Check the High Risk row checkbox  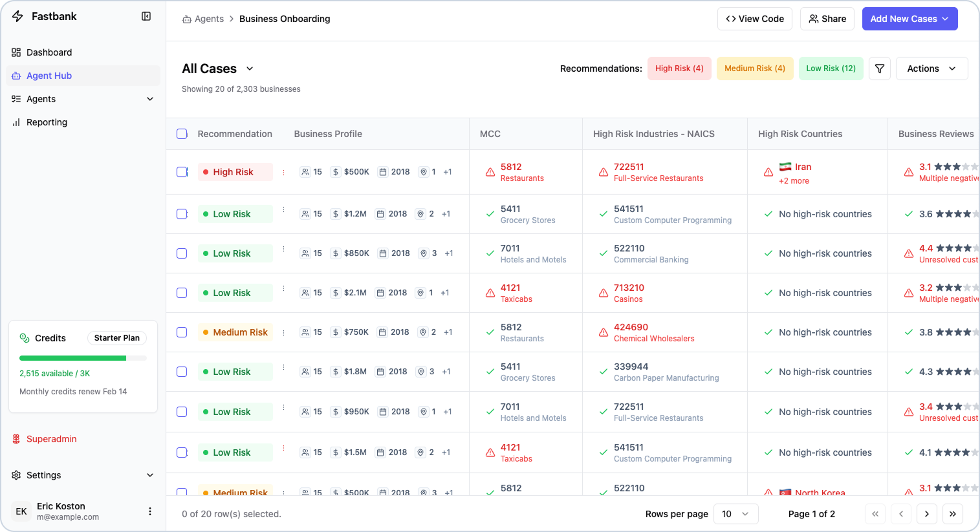pyautogui.click(x=182, y=172)
